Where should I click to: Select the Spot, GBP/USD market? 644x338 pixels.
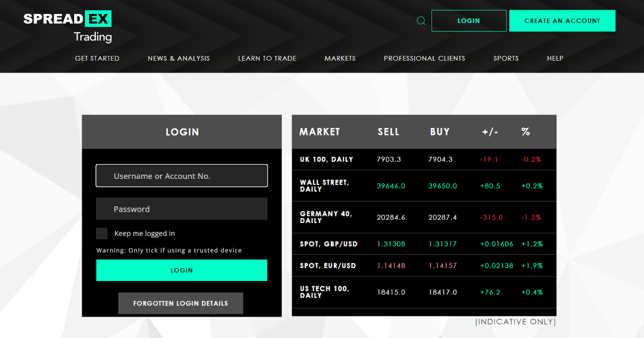click(424, 244)
